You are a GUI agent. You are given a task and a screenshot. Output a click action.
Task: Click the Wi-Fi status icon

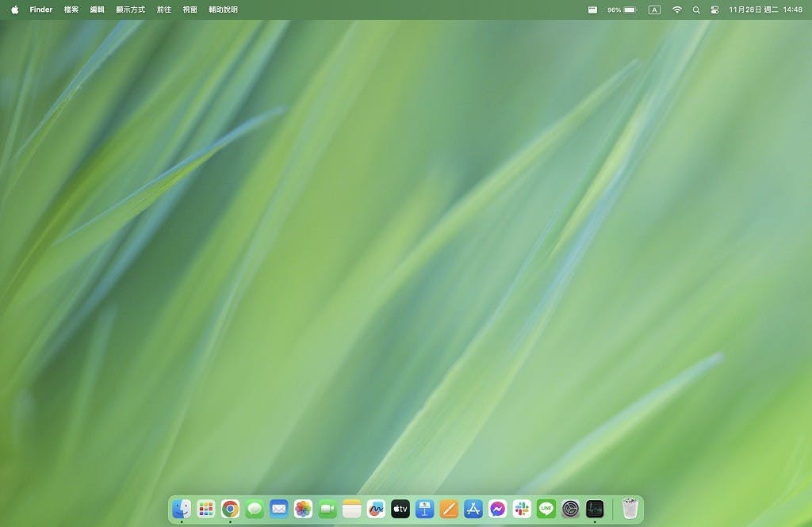(x=676, y=10)
